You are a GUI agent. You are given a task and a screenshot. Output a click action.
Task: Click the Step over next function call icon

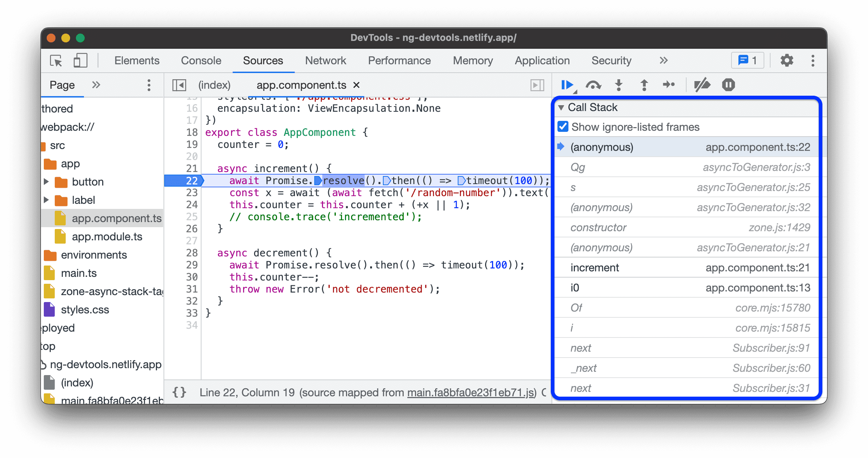594,84
